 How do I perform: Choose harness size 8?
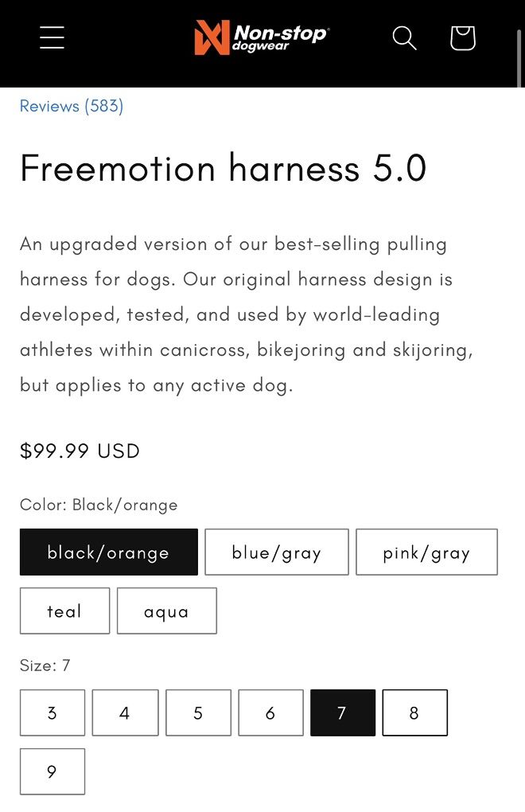[414, 712]
